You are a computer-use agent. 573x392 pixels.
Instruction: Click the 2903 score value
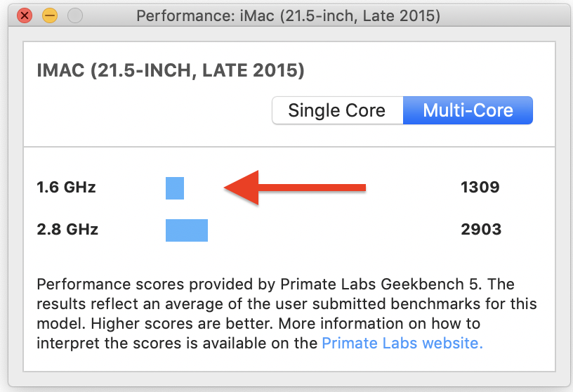(481, 229)
